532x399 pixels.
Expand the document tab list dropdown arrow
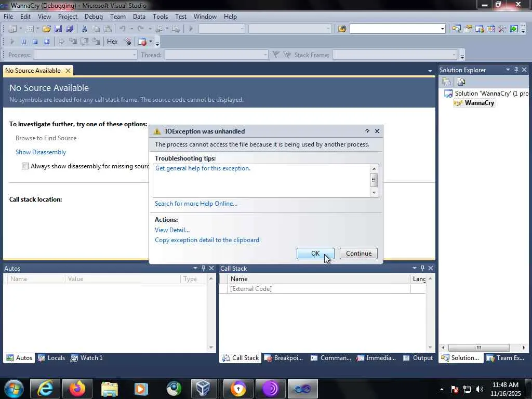pos(430,71)
